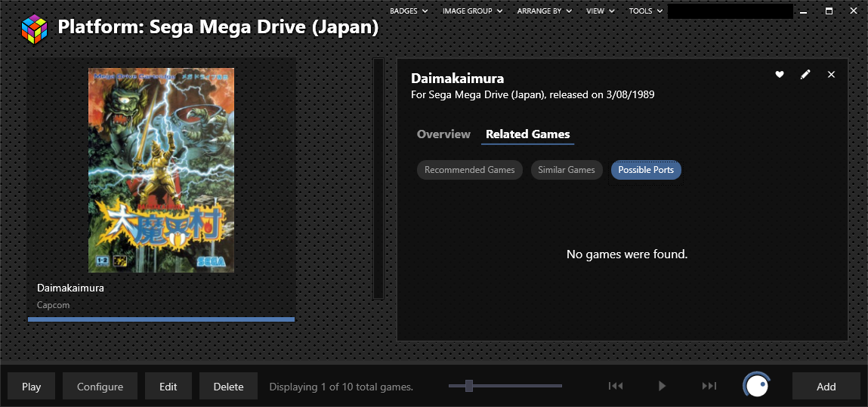Skip to next music track
Screen dimensions: 868x407
[x=709, y=386]
